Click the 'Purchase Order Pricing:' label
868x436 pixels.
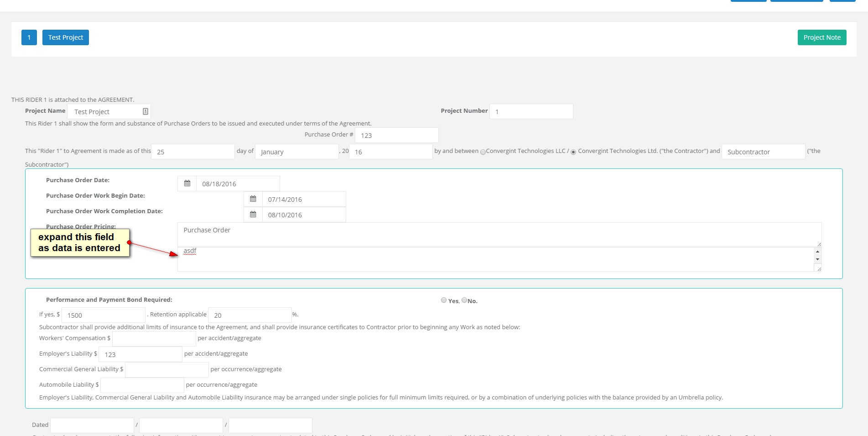pyautogui.click(x=81, y=226)
